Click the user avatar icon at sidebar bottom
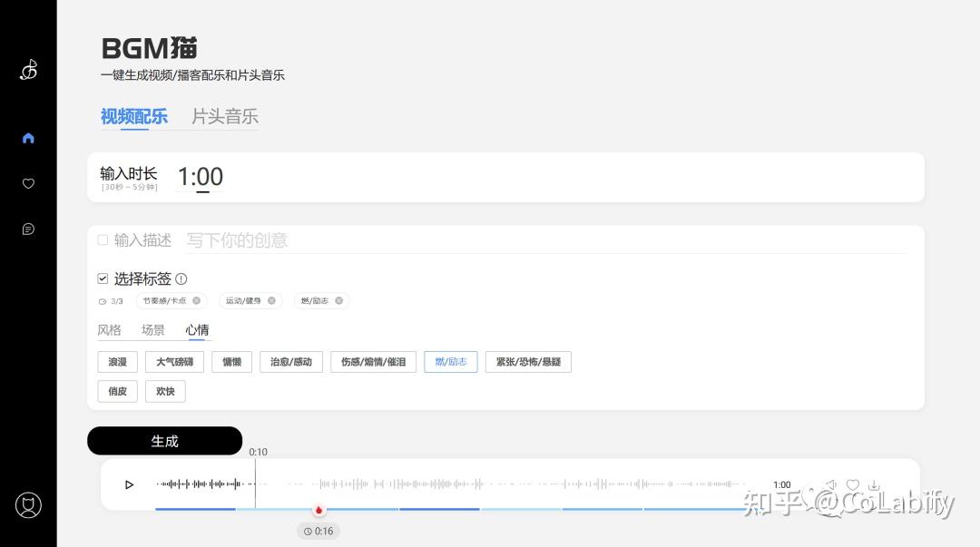The height and width of the screenshot is (547, 980). [x=28, y=505]
